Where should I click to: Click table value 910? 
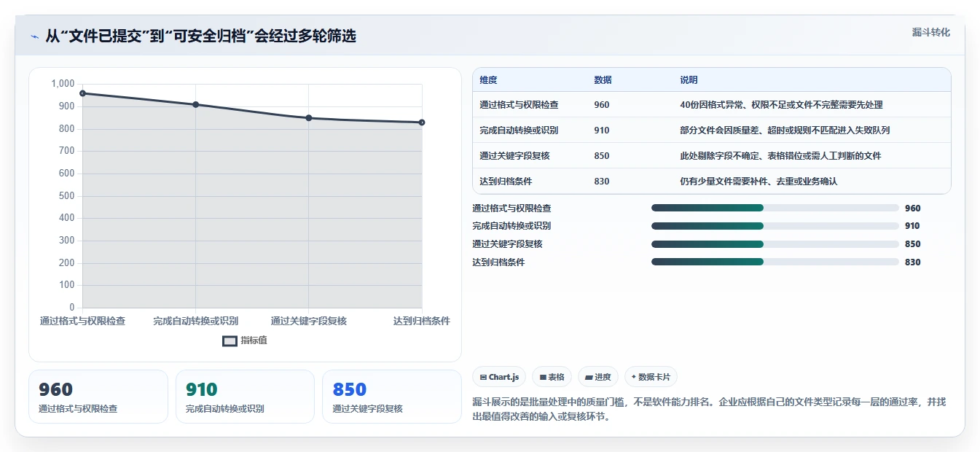602,130
